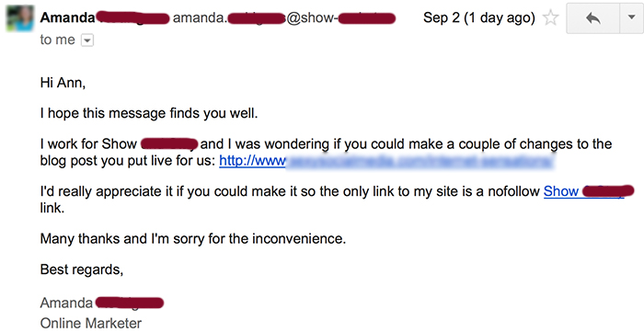Click the reply arrow button
This screenshot has height=332, width=644.
pos(593,18)
